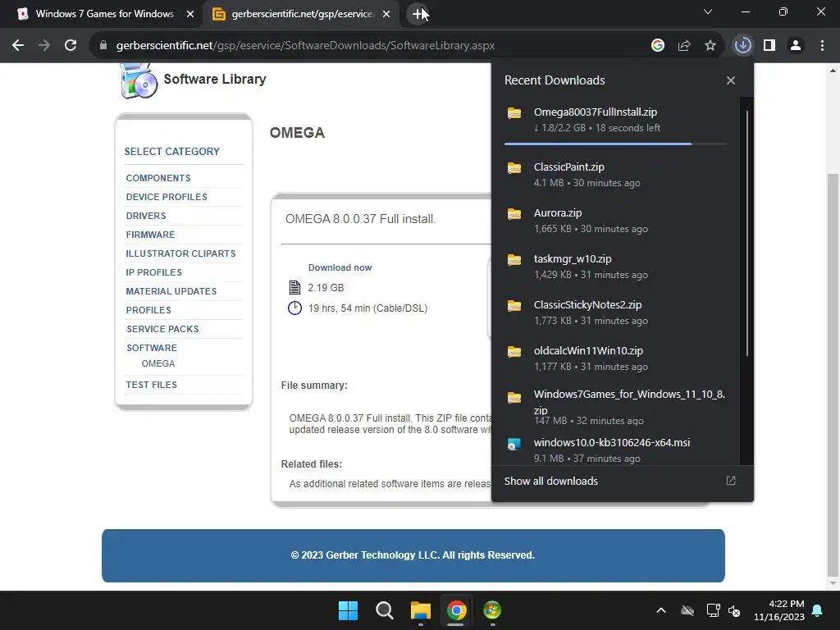The height and width of the screenshot is (630, 840).
Task: Close the Windows 7 Games tab
Action: pos(190,14)
